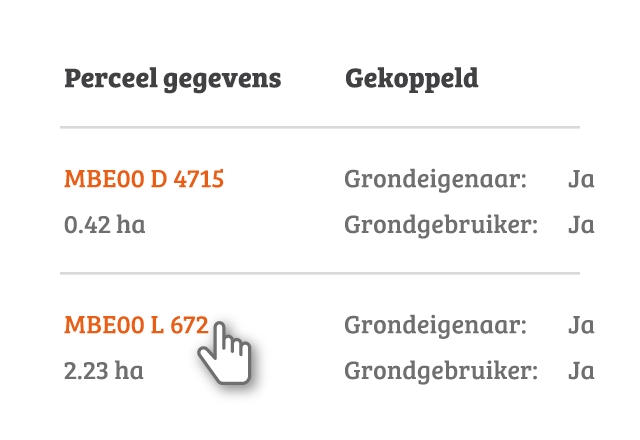Click Grondeigenaar label of parcel L 672
The height and width of the screenshot is (440, 640).
pyautogui.click(x=436, y=326)
